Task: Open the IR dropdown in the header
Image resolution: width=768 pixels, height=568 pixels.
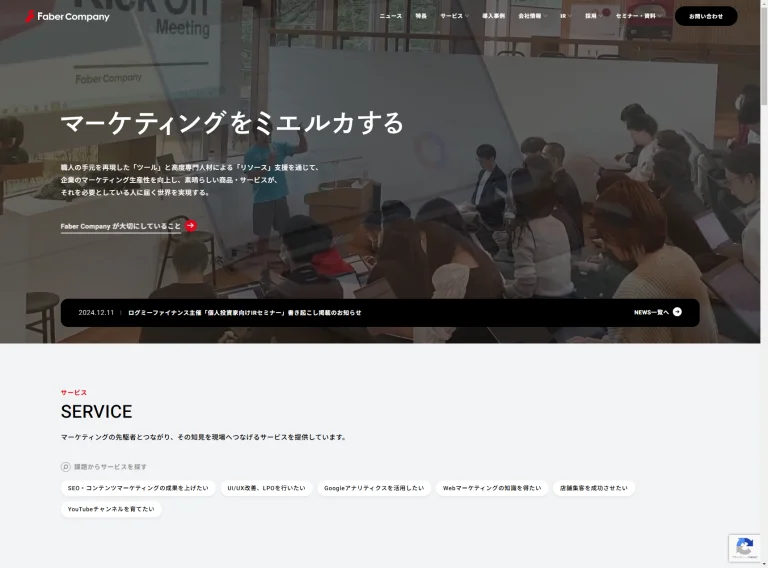Action: (x=565, y=16)
